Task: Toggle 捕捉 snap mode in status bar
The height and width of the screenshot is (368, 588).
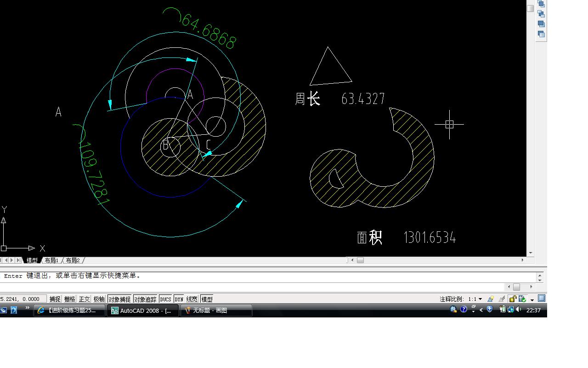Action: [x=55, y=299]
